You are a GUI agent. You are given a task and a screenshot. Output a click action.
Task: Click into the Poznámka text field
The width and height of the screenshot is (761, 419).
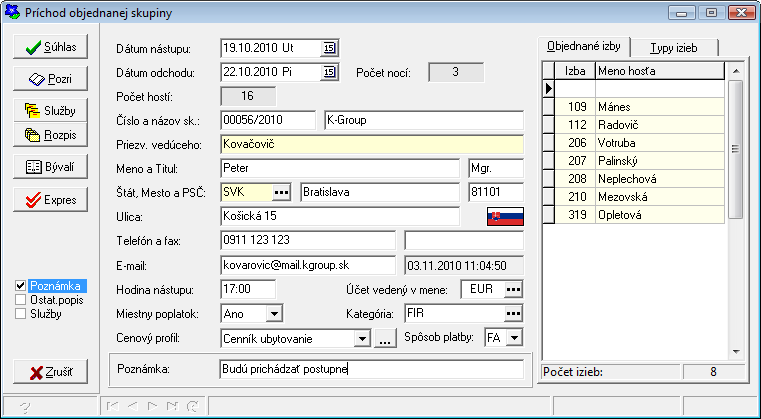(x=370, y=370)
